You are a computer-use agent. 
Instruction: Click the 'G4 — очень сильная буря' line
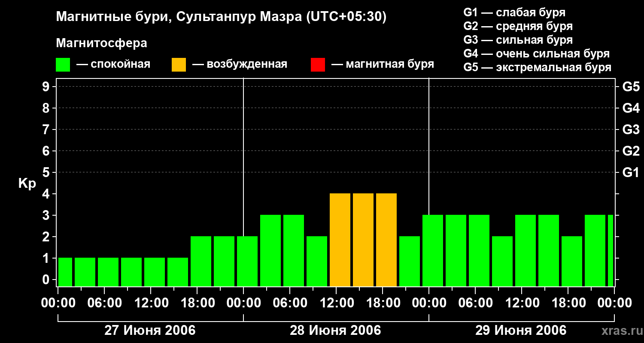point(537,54)
